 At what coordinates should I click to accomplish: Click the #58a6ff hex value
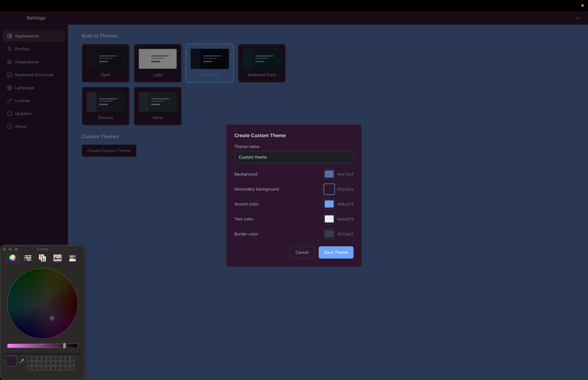click(345, 204)
